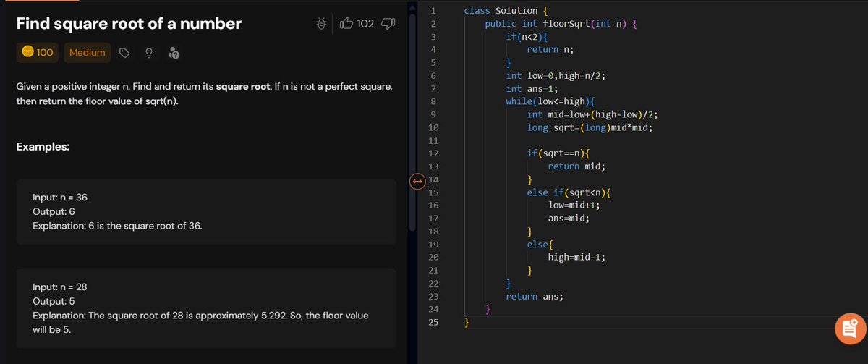Place cursor on 'if(n<2){' line
The width and height of the screenshot is (868, 364).
point(527,36)
